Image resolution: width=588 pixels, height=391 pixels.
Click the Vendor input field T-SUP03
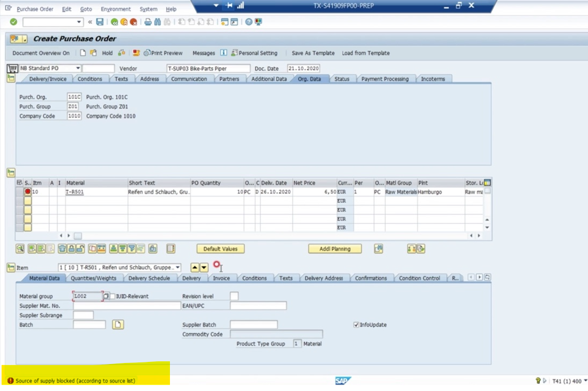(x=208, y=68)
